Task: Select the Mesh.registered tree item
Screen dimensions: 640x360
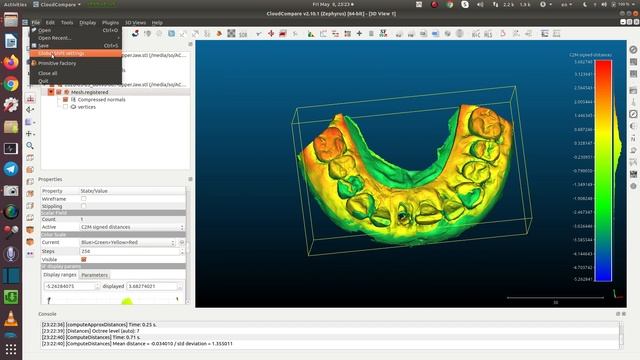Action: tap(89, 92)
